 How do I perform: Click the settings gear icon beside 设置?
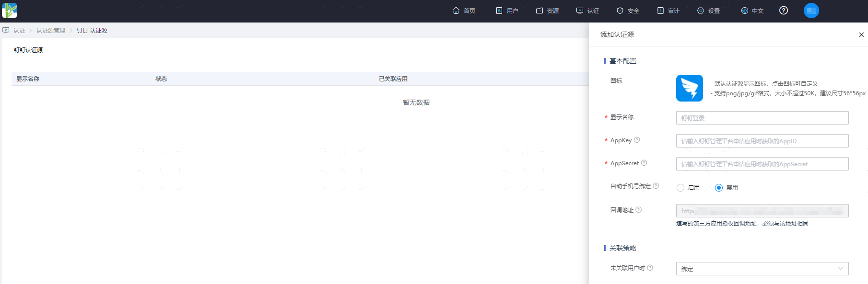(701, 11)
